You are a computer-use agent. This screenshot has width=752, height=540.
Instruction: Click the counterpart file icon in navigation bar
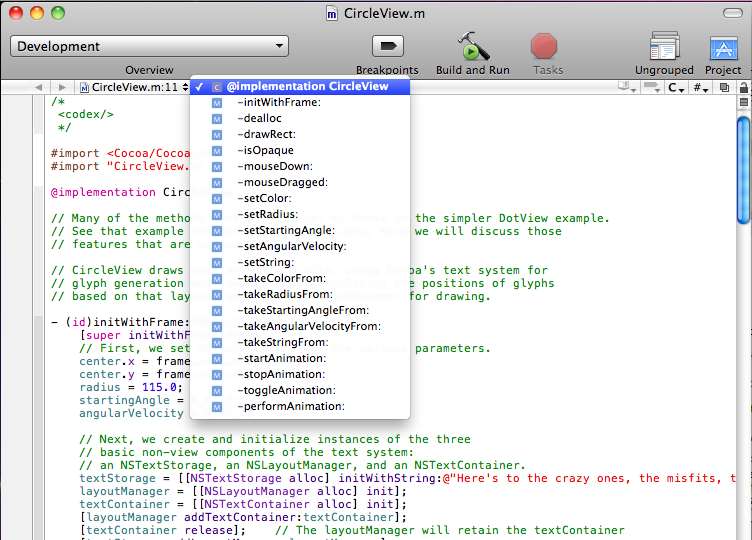point(724,88)
